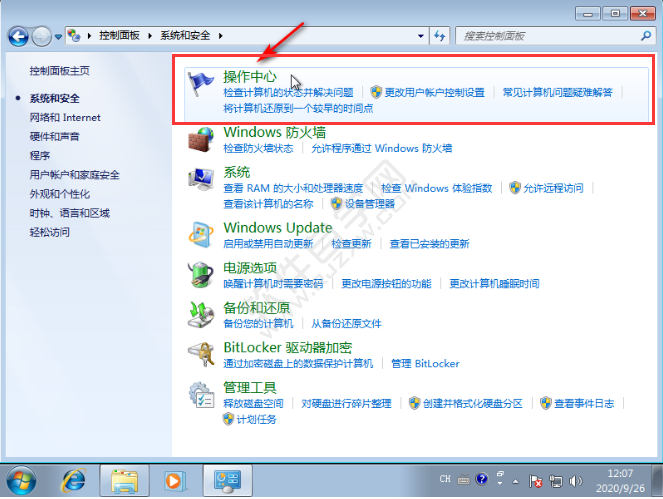Click the Windows 防火墙 brick wall icon
663x499 pixels.
(201, 140)
